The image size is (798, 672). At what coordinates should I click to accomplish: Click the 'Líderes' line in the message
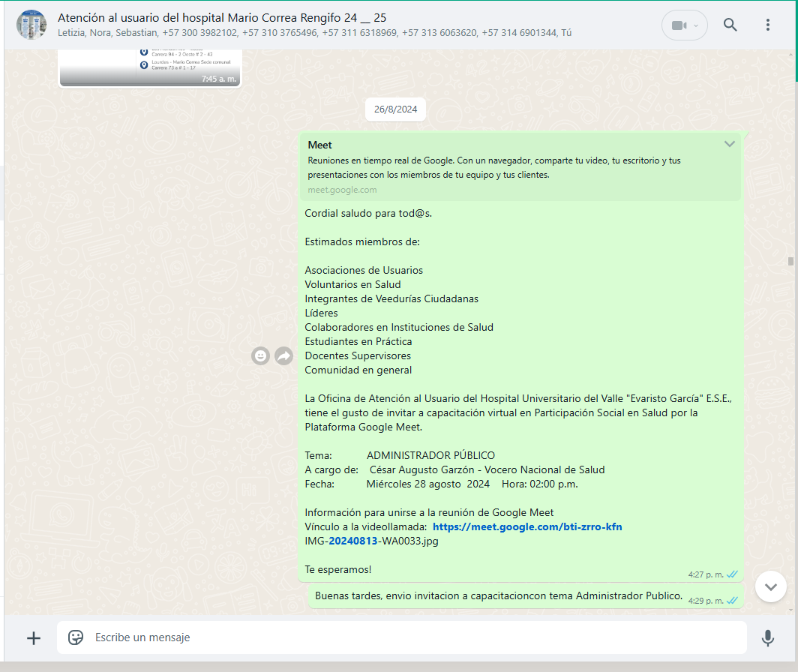coord(321,313)
